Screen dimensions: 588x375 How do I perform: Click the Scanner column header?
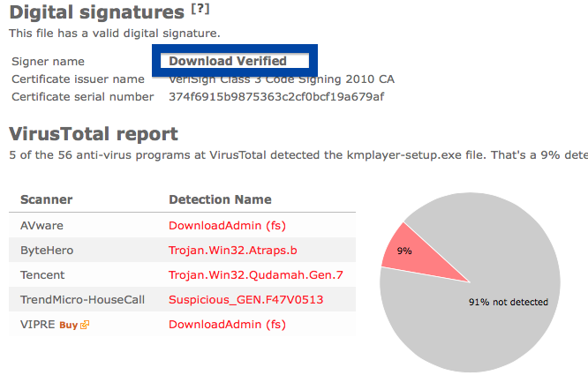(x=47, y=199)
